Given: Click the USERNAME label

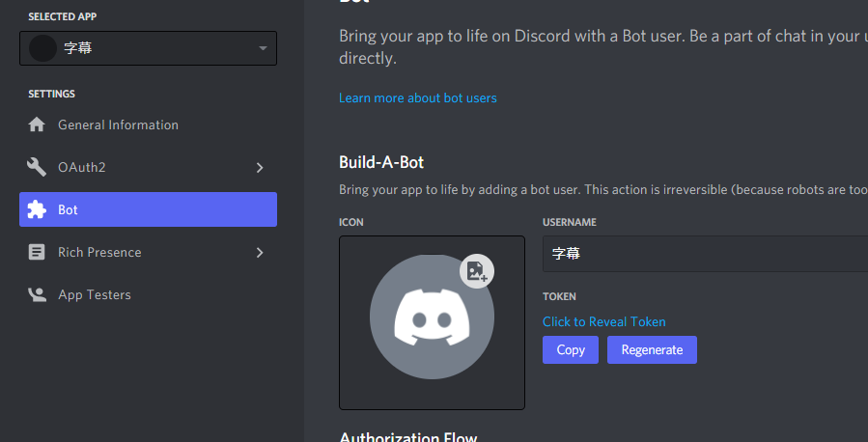Looking at the screenshot, I should [x=569, y=222].
